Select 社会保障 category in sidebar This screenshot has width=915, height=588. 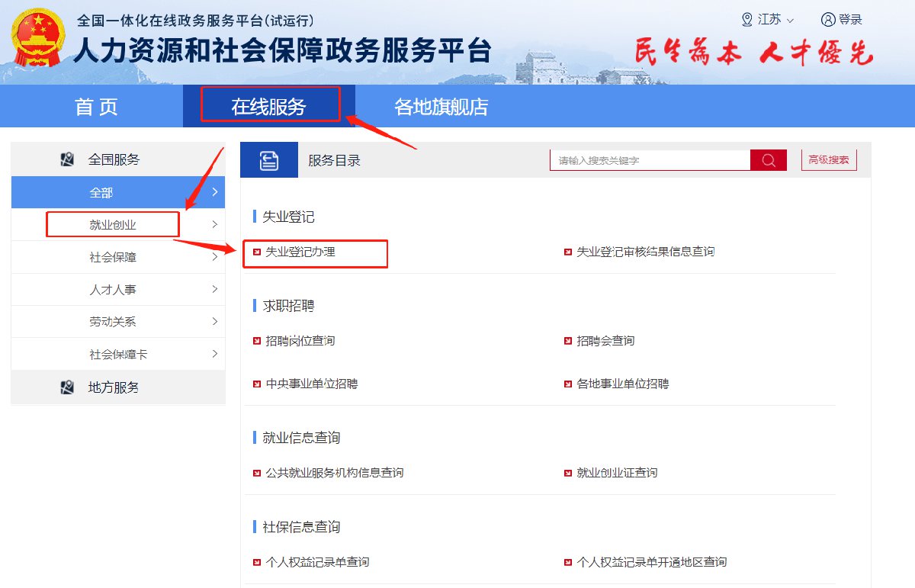coord(118,257)
